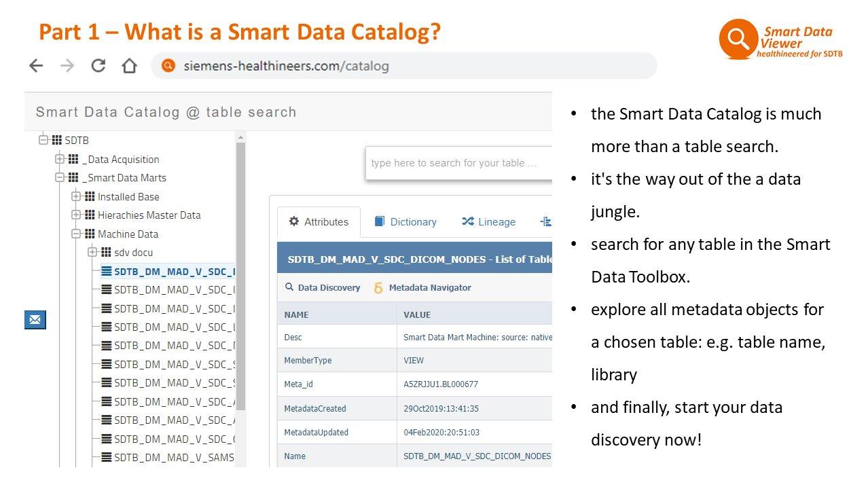
Task: Open the Lineage tab
Action: 488,222
